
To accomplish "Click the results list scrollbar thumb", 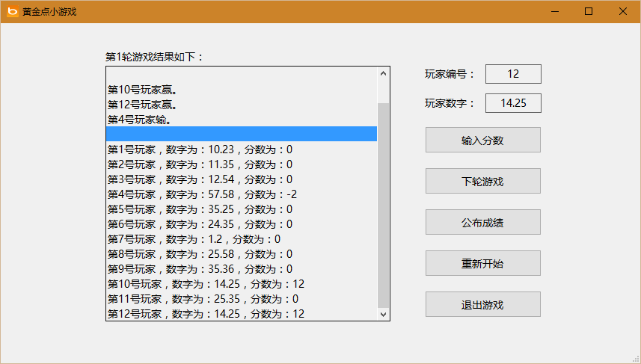I will coord(383,206).
